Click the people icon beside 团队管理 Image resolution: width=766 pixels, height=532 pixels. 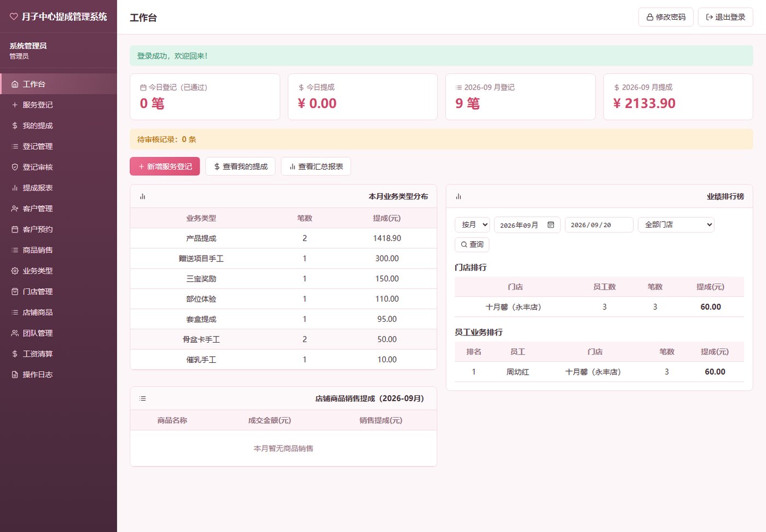click(15, 333)
